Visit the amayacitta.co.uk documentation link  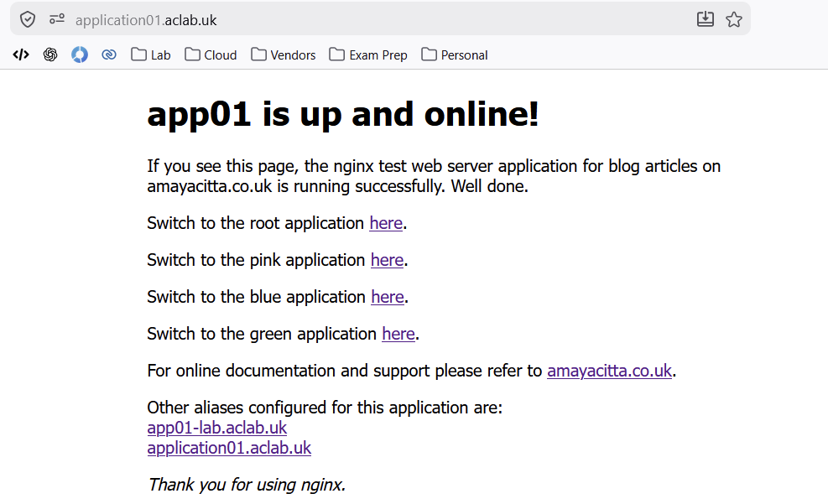(609, 371)
